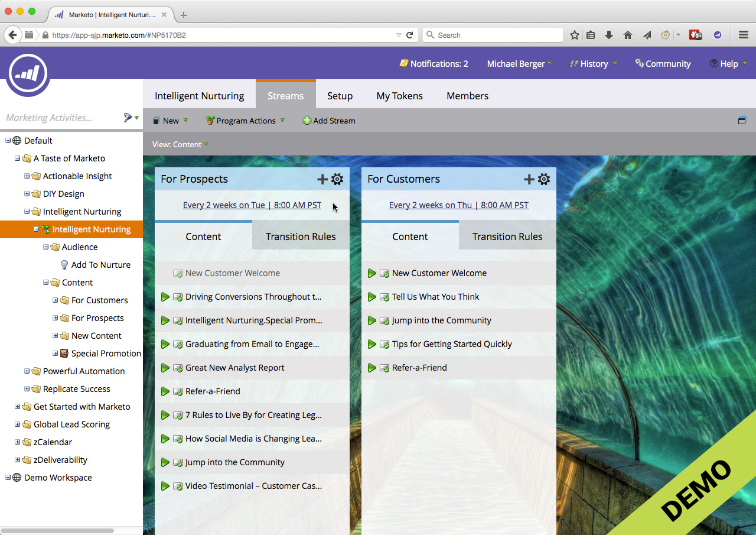
Task: Click the tree filter icon beside Marketing Activities
Action: pyautogui.click(x=129, y=118)
